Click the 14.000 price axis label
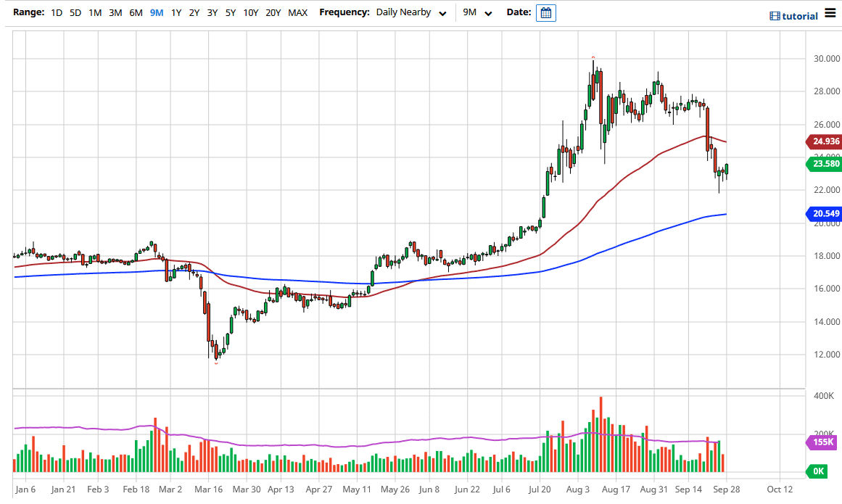 827,322
